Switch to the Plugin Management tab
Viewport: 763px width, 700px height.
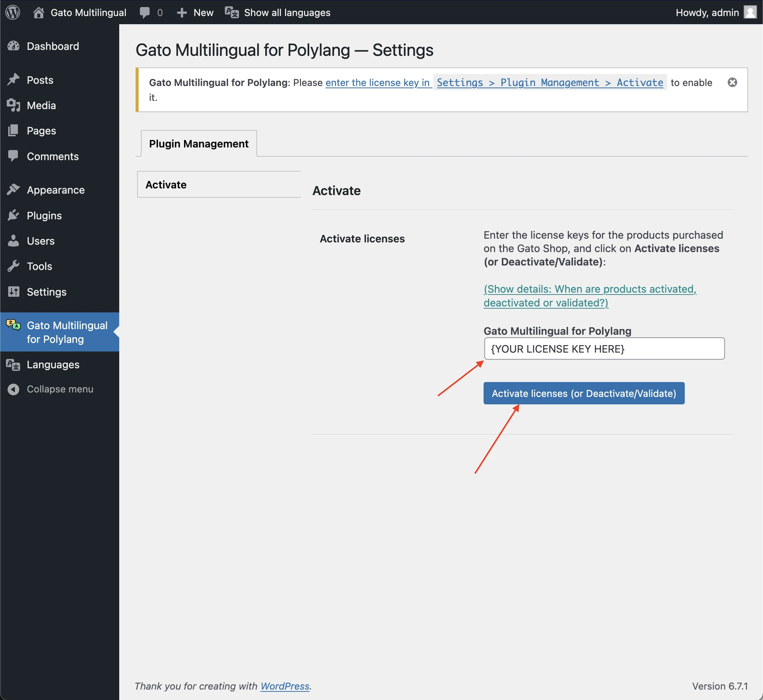[199, 144]
